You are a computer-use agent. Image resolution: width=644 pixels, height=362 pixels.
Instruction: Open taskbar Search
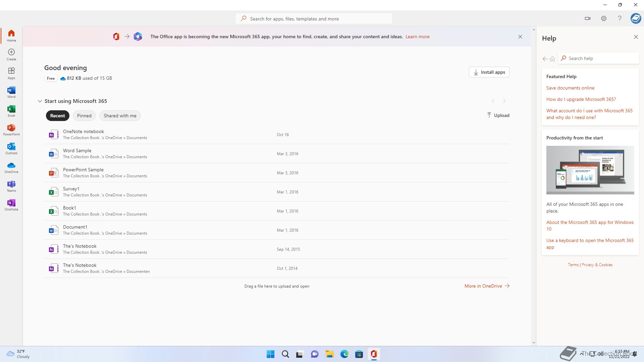[x=285, y=354]
